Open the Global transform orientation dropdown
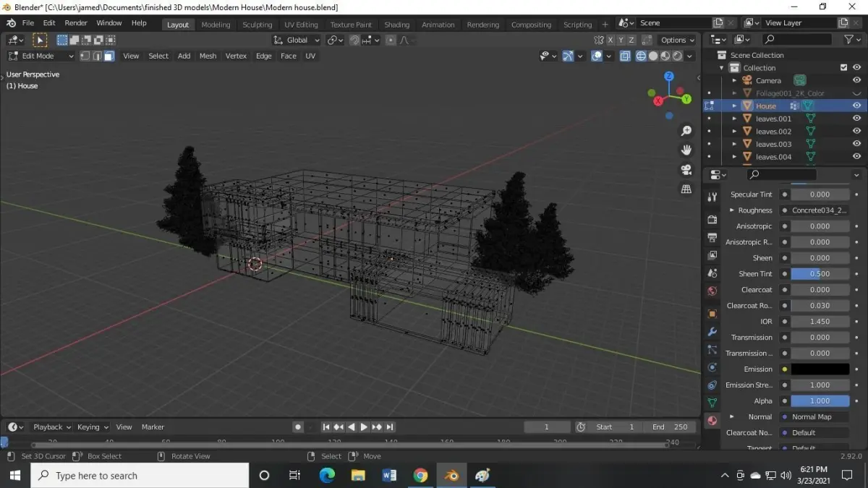Screen dimensions: 868x488 297,40
